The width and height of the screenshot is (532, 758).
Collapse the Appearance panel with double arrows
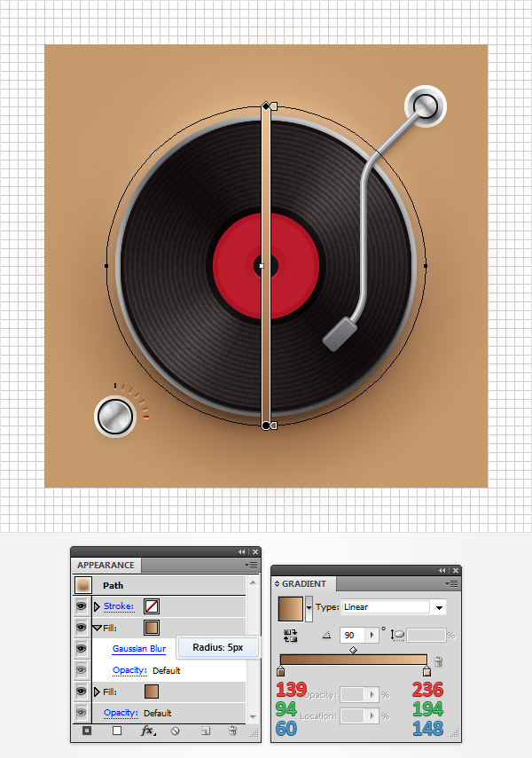coord(242,551)
